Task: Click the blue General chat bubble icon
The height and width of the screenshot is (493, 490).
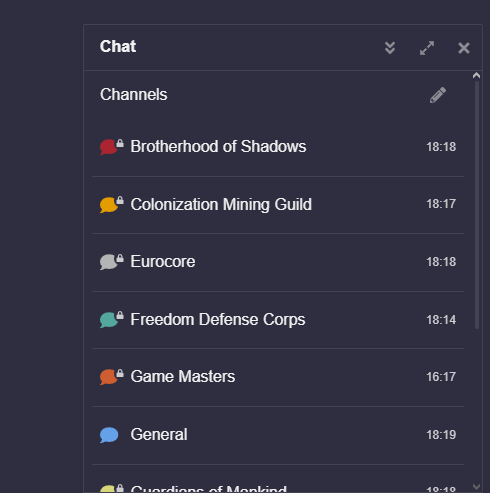Action: 109,435
